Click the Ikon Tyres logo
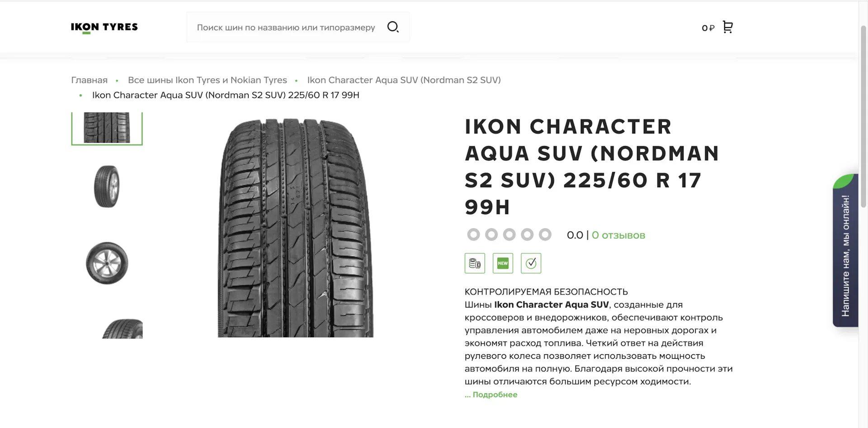 (104, 28)
